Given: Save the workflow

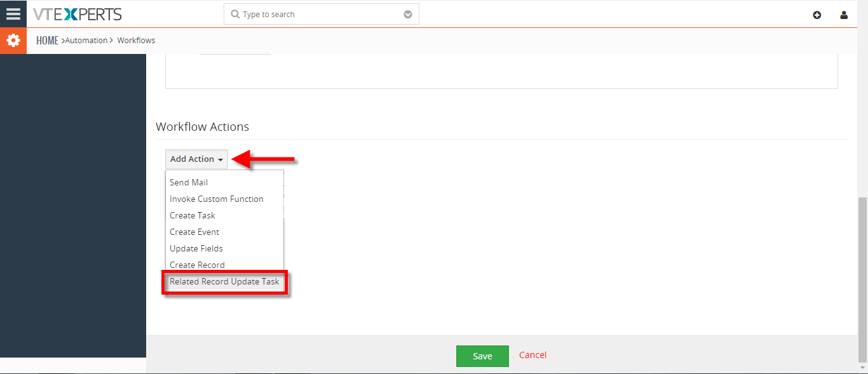Looking at the screenshot, I should 482,356.
